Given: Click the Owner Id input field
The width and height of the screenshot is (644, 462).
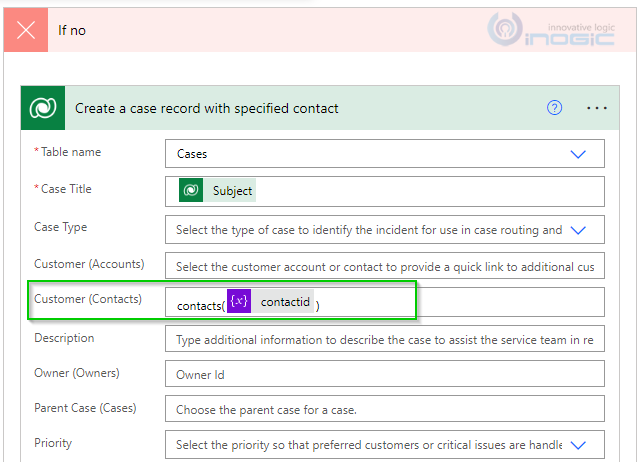Looking at the screenshot, I should pyautogui.click(x=385, y=376).
